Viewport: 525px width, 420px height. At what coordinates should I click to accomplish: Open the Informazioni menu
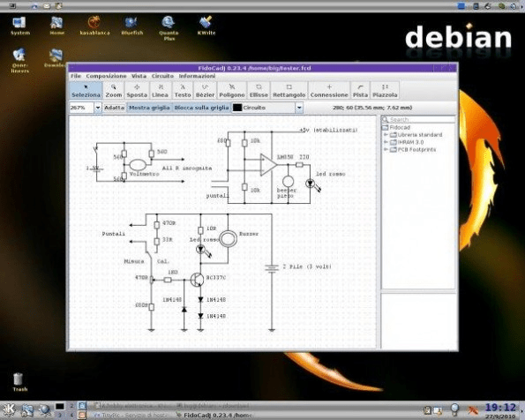pos(197,76)
